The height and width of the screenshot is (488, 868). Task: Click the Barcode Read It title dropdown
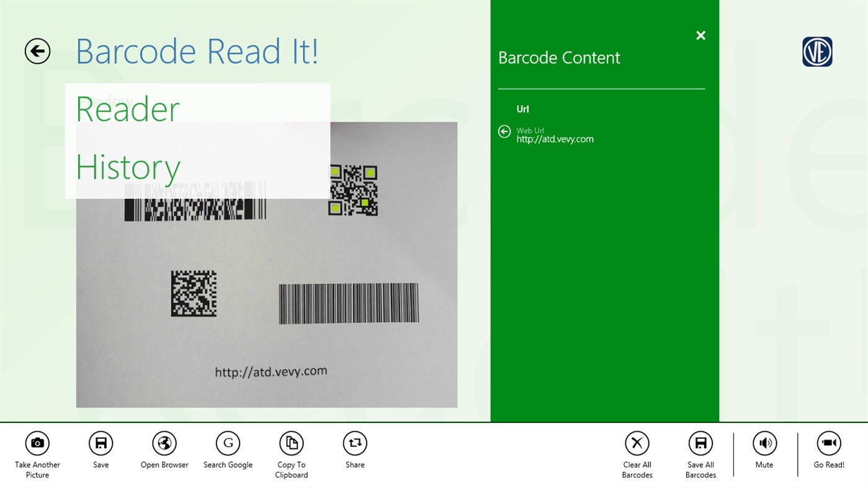(x=197, y=50)
